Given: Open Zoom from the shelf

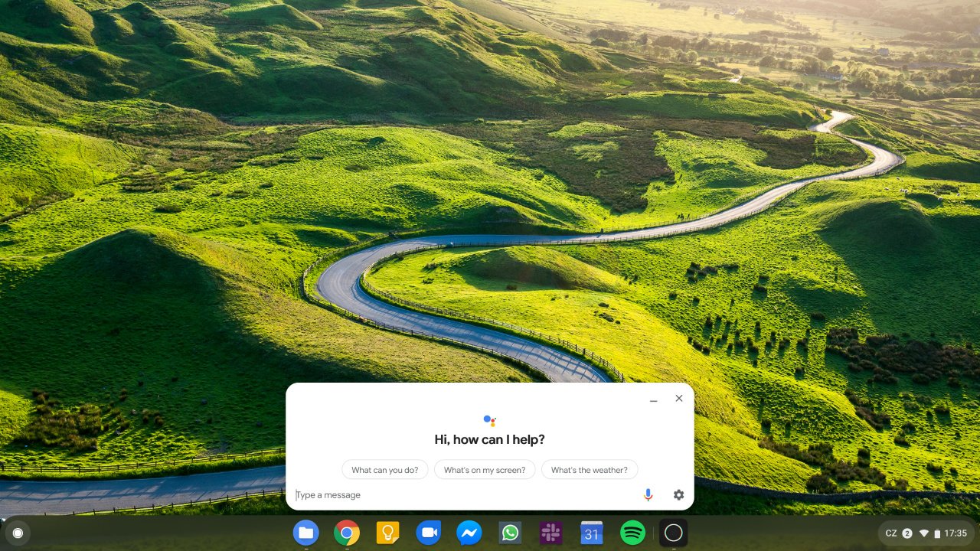Looking at the screenshot, I should (429, 533).
